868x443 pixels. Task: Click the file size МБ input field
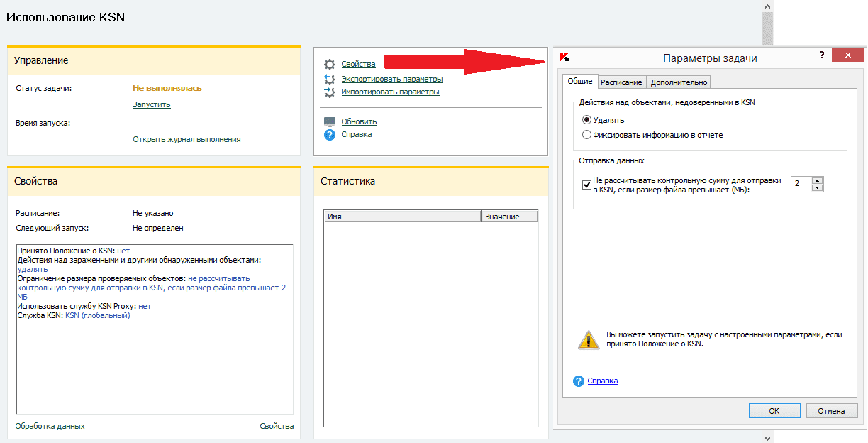(x=801, y=184)
